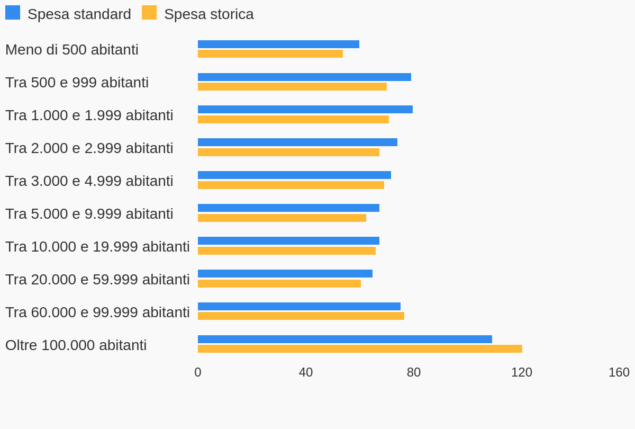Viewport: 635px width, 429px height.
Task: Click the Oltre 100.000 abitanti category label
Action: 76,345
